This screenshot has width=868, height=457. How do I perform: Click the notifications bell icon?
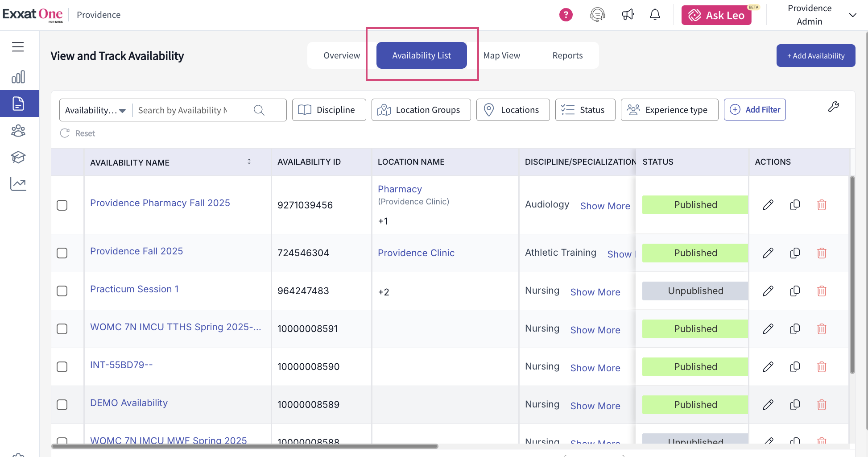pos(655,15)
